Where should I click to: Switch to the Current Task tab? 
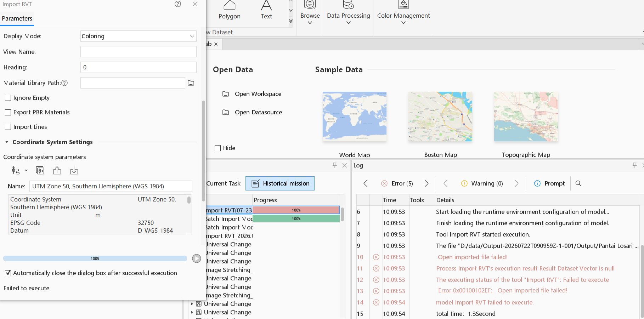pyautogui.click(x=223, y=183)
